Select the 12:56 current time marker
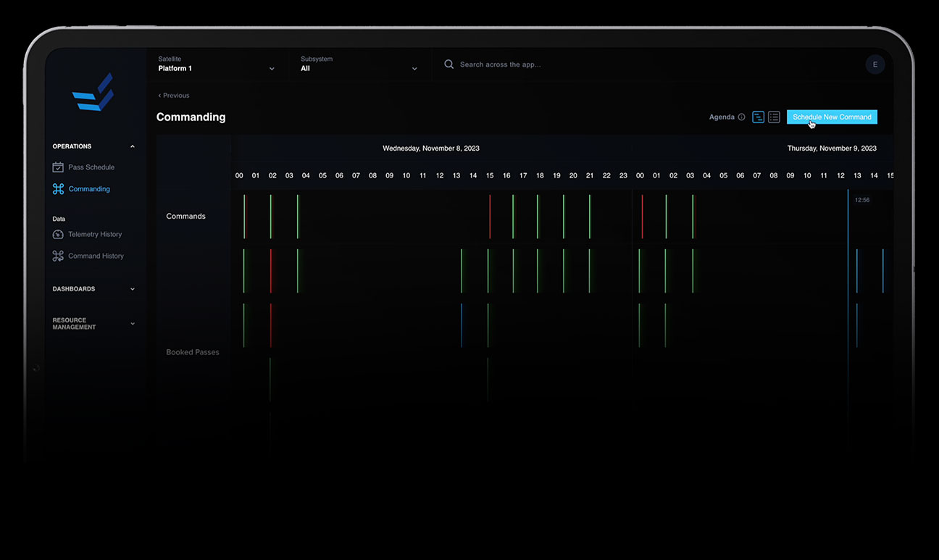The width and height of the screenshot is (939, 560). [x=862, y=200]
